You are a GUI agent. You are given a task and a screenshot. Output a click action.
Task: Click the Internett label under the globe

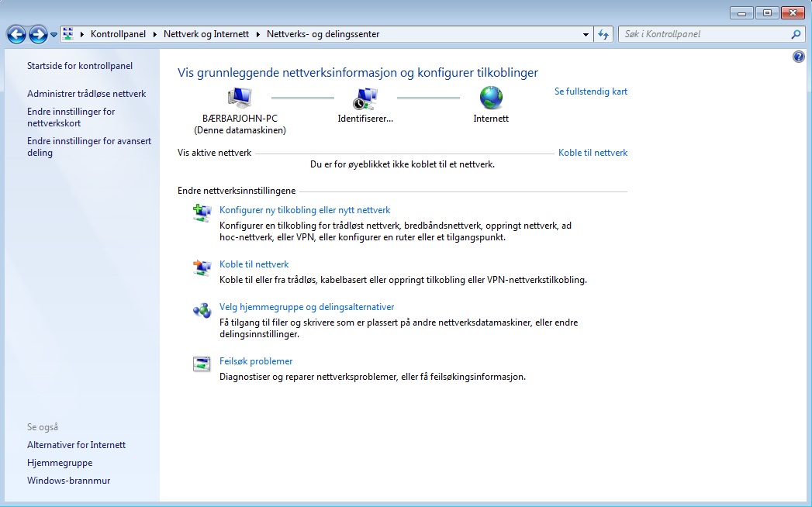491,119
